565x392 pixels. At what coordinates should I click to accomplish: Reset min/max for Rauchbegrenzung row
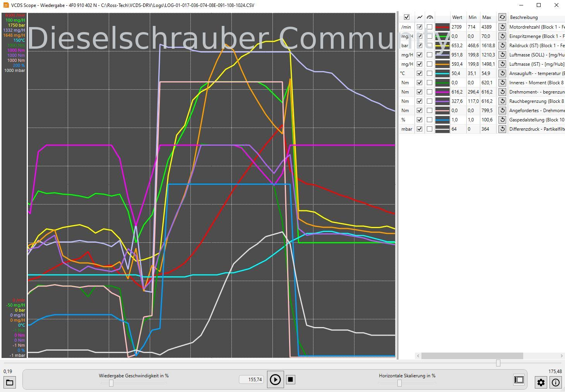(x=502, y=101)
